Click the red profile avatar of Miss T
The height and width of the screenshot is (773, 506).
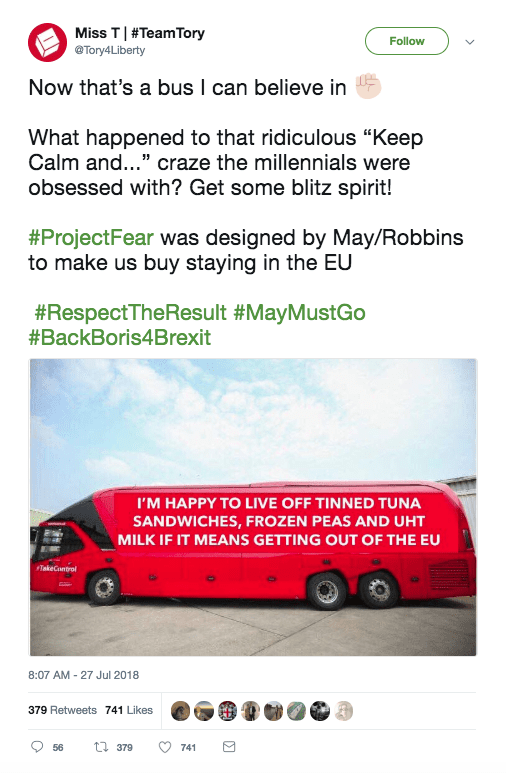tap(47, 42)
